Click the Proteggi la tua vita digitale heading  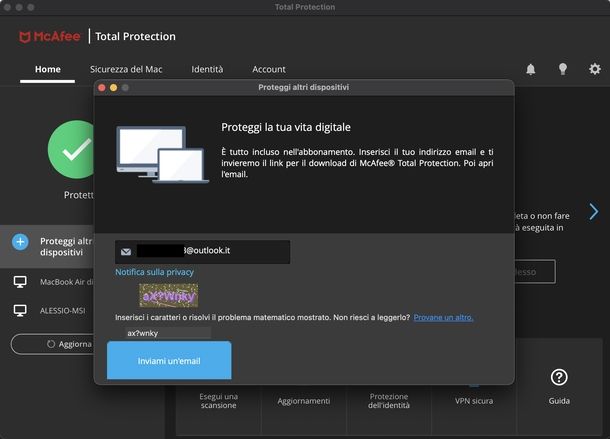286,127
